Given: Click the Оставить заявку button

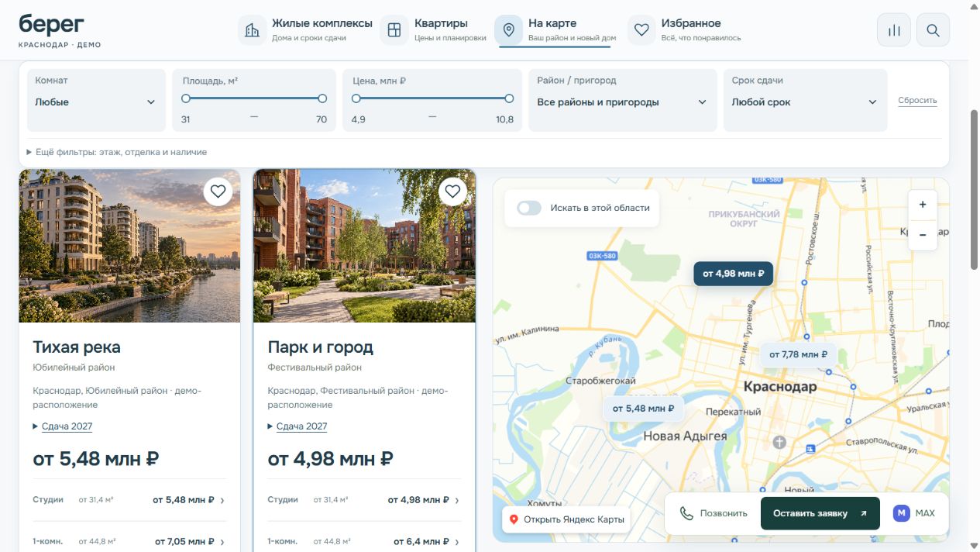Looking at the screenshot, I should (x=820, y=513).
